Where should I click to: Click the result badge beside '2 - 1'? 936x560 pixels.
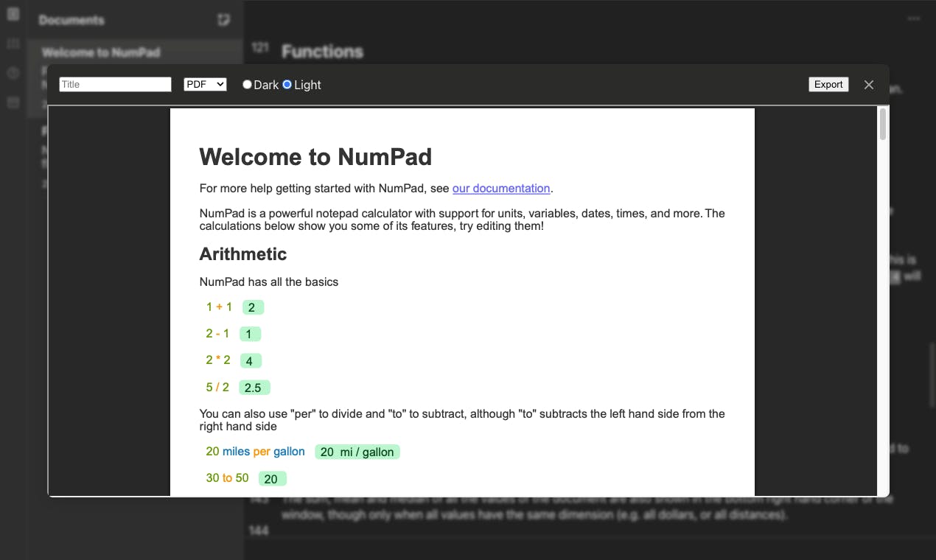click(250, 334)
